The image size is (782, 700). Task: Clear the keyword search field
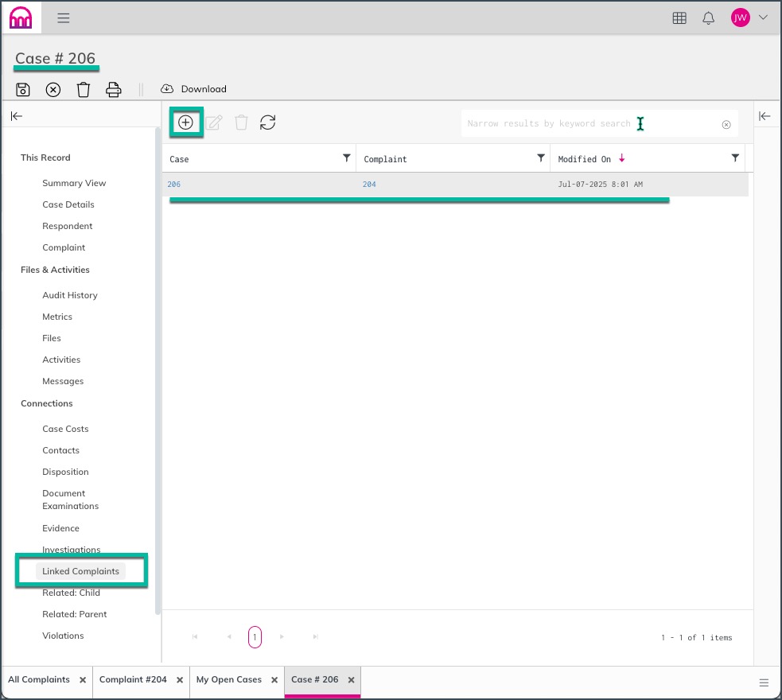pos(726,125)
